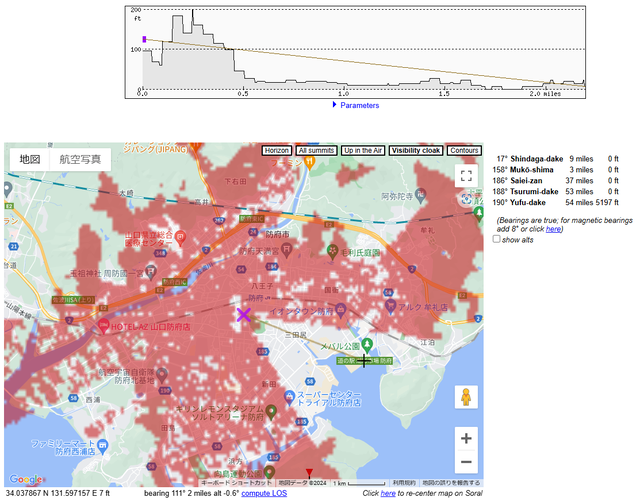
Task: Click the Up in the Air button
Action: click(362, 150)
